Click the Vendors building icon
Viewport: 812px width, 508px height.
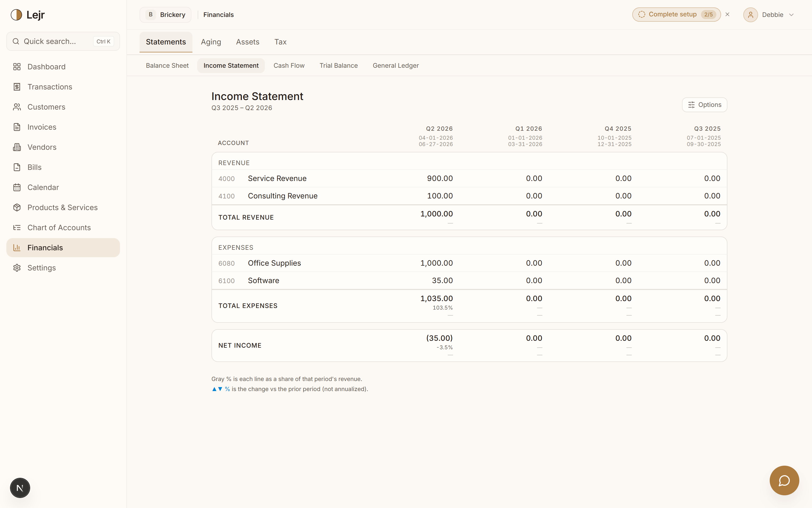[17, 147]
